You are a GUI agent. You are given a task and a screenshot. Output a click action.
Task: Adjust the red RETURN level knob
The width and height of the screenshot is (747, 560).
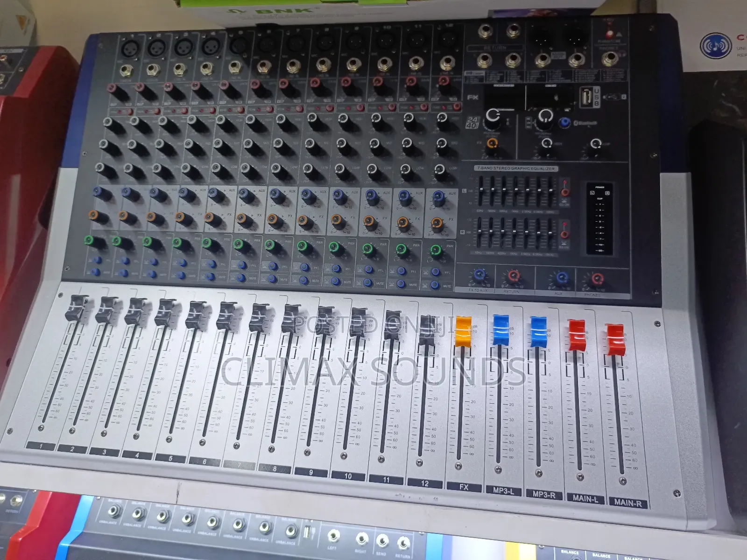[514, 276]
